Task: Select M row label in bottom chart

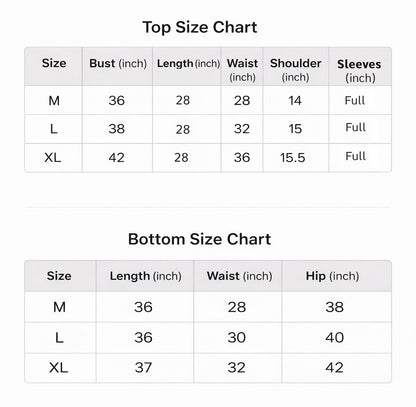Action: [59, 307]
